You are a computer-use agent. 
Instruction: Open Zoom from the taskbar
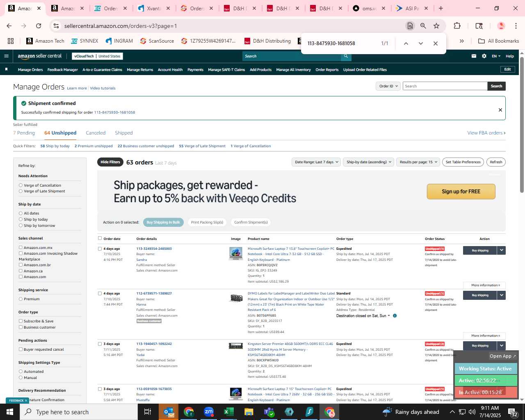click(209, 412)
